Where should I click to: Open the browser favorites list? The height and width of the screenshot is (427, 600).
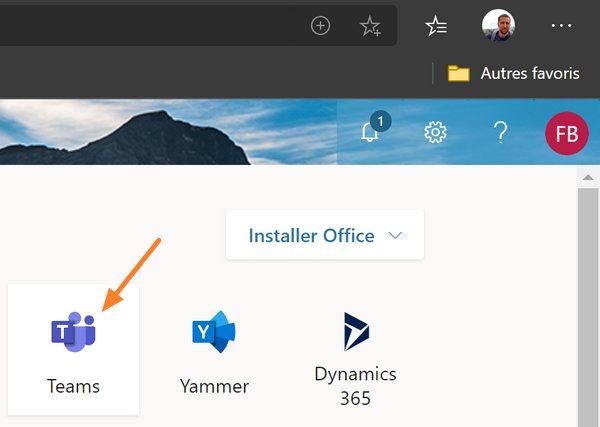point(436,26)
